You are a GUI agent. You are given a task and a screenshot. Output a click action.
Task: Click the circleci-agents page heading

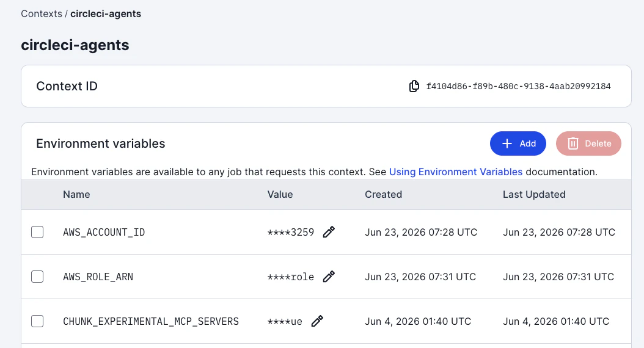[75, 45]
